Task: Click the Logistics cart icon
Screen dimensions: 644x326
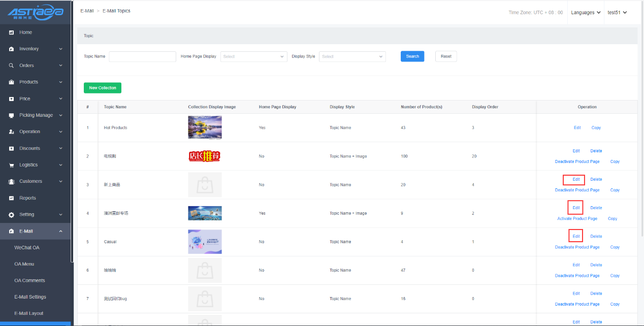Action: pos(11,165)
